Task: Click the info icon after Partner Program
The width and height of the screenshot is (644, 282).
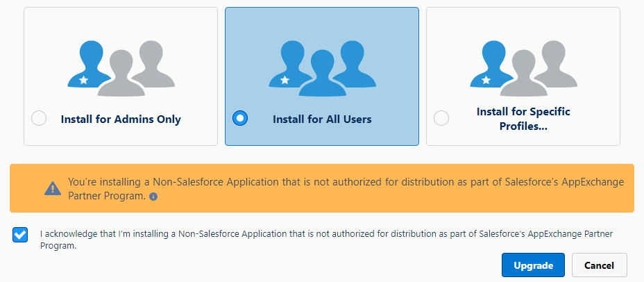Action: coord(153,197)
